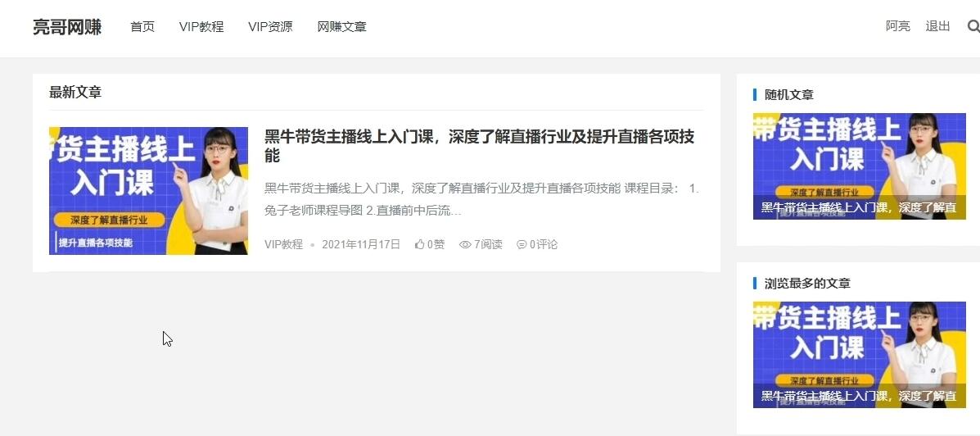The image size is (980, 436).
Task: Click the 最新文章 section heading
Action: point(75,93)
